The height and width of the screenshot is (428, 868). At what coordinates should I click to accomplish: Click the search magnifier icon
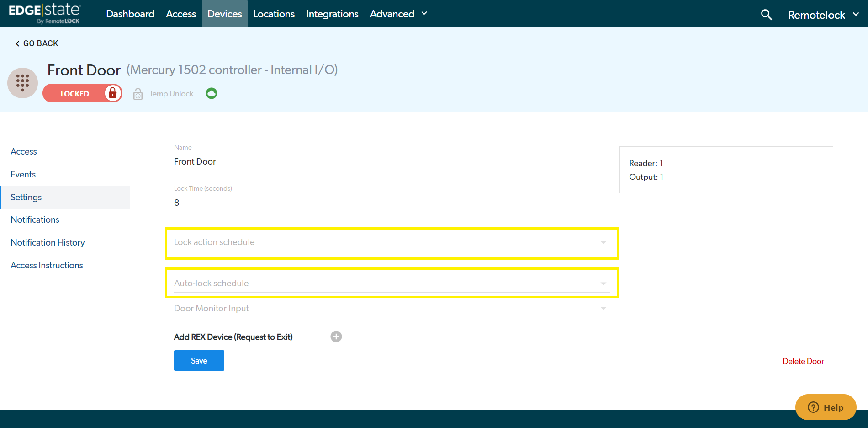[x=766, y=15]
